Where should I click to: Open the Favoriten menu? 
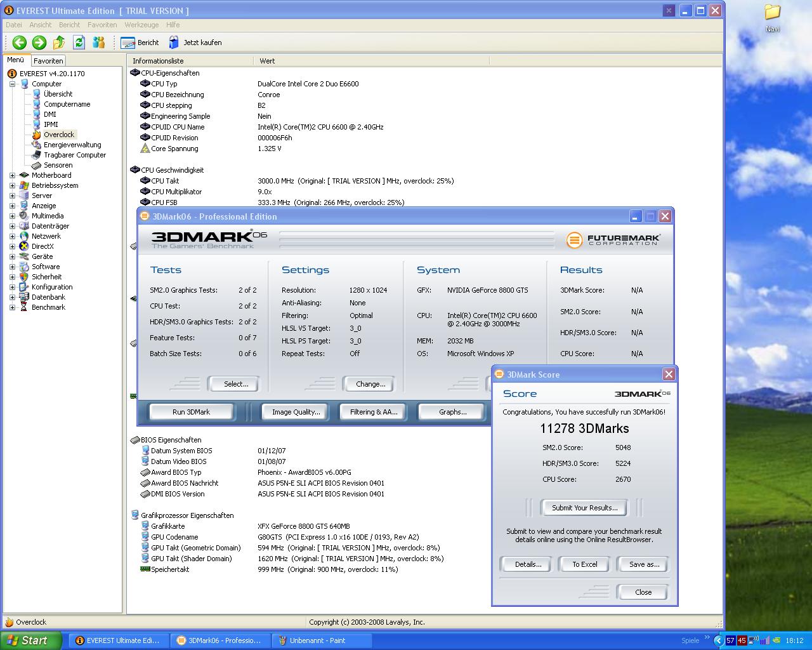tap(102, 25)
